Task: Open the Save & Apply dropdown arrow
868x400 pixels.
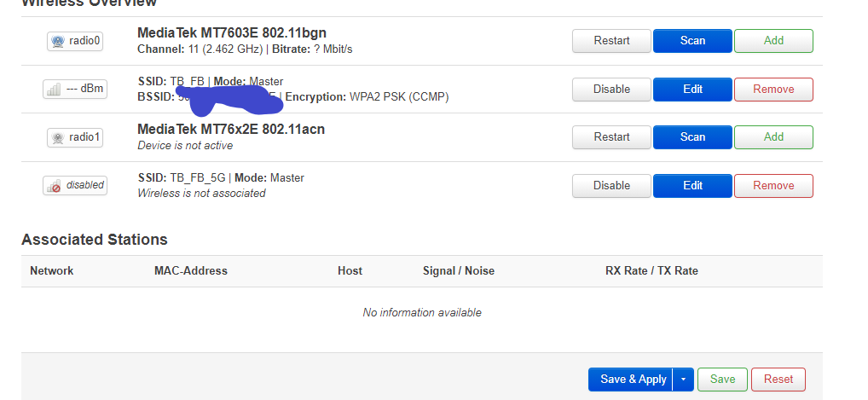Action: [x=683, y=380]
